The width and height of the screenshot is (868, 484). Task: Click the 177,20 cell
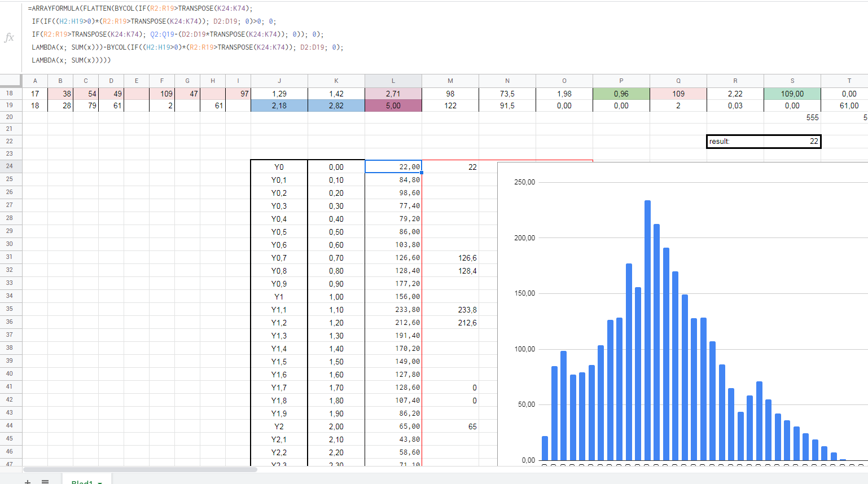(393, 284)
